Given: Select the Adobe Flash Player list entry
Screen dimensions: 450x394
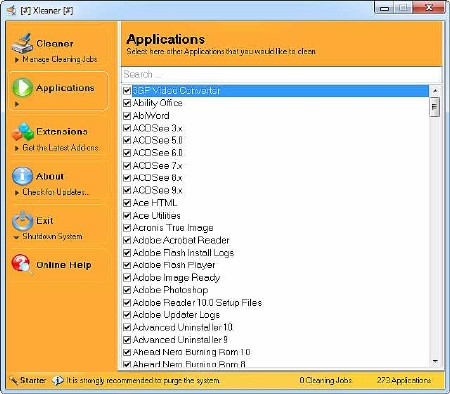Looking at the screenshot, I should 174,265.
